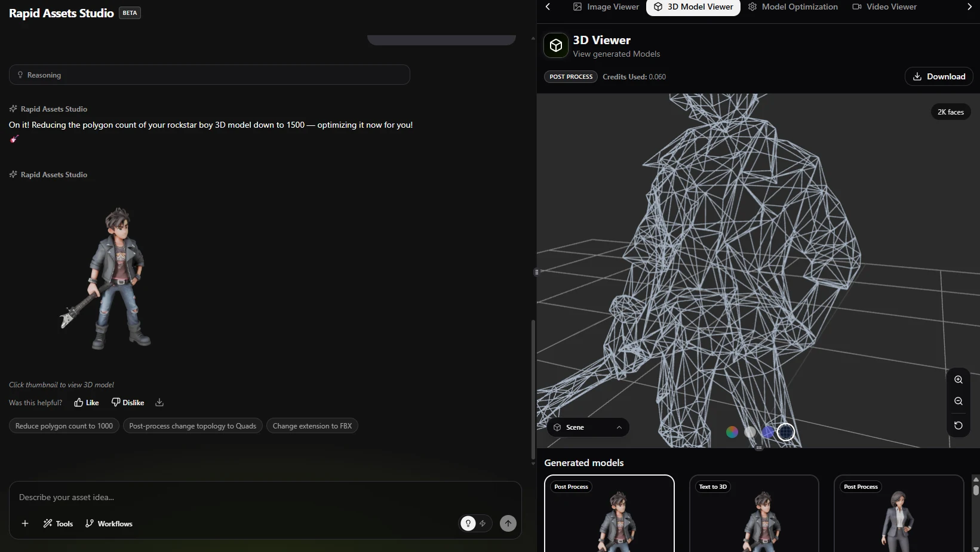Click the zoom out magnifier icon
The image size is (980, 552).
pyautogui.click(x=959, y=401)
